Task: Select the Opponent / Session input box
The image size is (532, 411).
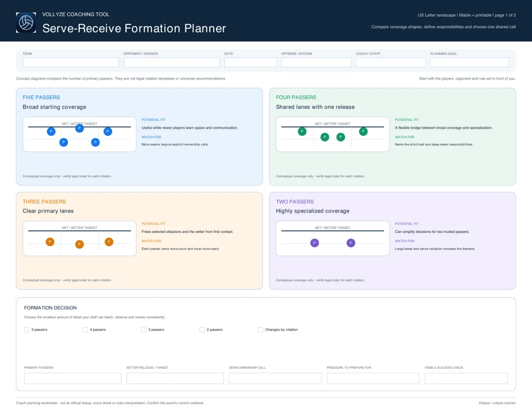Action: (172, 62)
